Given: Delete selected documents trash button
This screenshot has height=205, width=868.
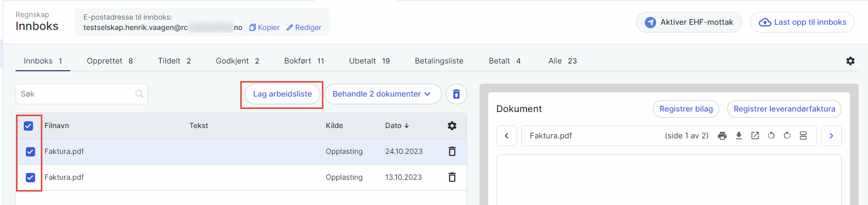Looking at the screenshot, I should pos(456,94).
